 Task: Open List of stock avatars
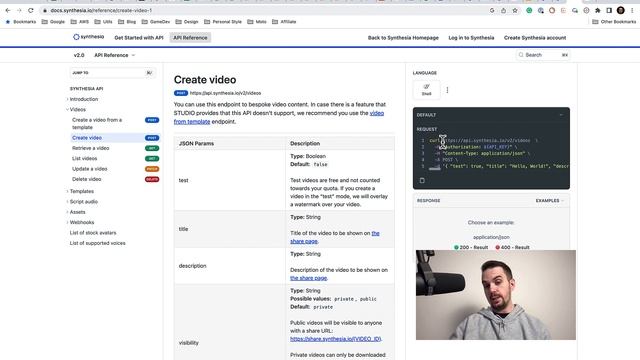point(93,233)
